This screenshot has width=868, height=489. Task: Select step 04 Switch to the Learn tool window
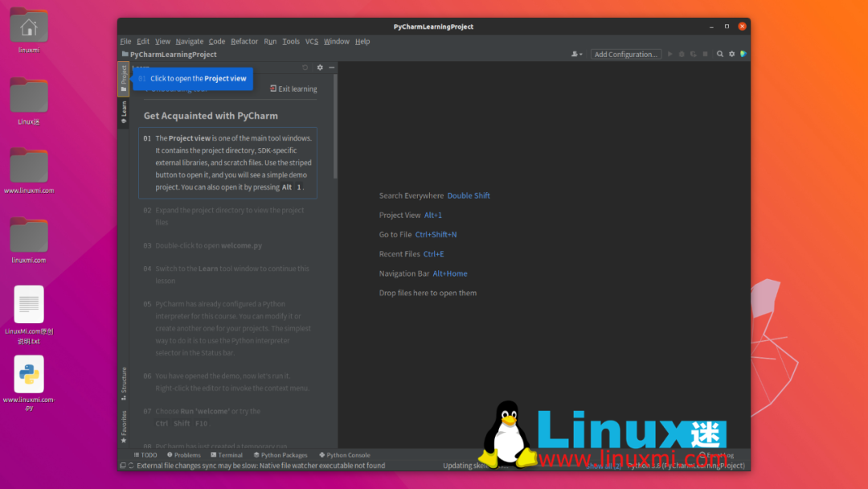tap(227, 275)
